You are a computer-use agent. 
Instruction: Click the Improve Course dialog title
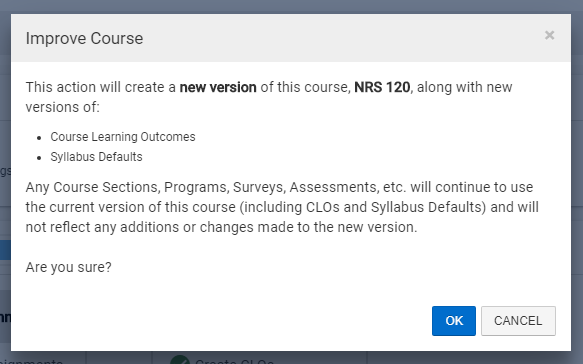point(84,38)
